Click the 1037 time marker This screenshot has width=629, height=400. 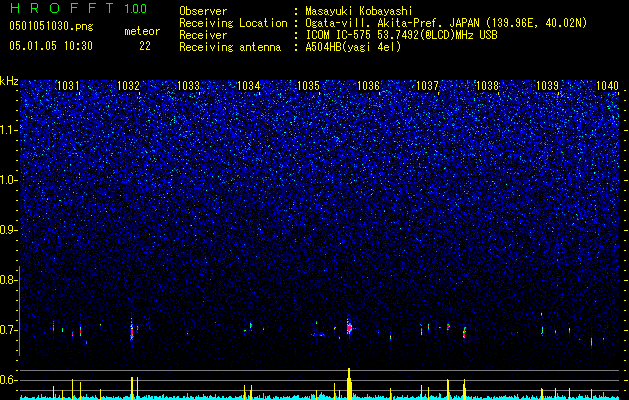(427, 86)
